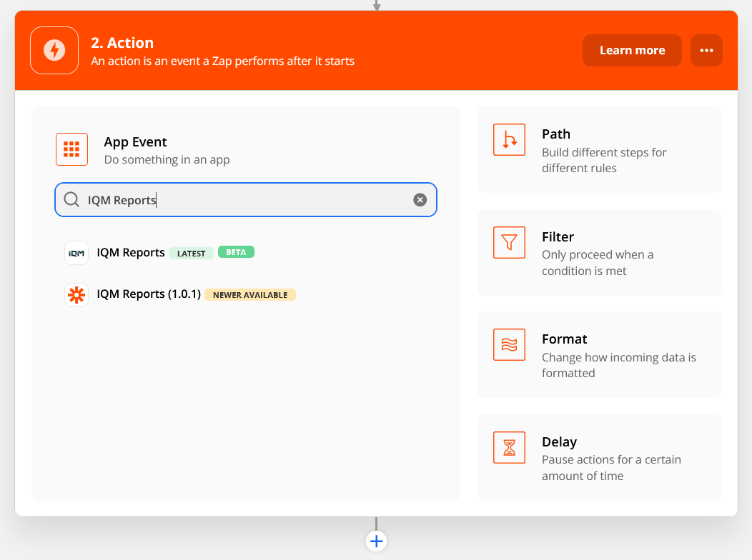This screenshot has height=560, width=752.
Task: Click the Path branching icon
Action: point(509,139)
